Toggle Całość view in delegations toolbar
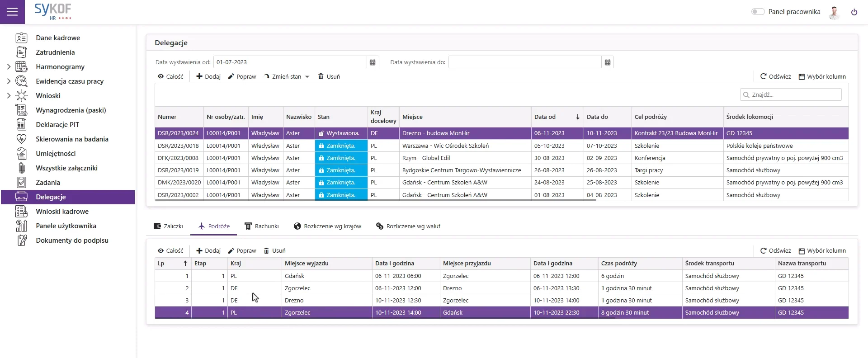The image size is (868, 358). 170,77
